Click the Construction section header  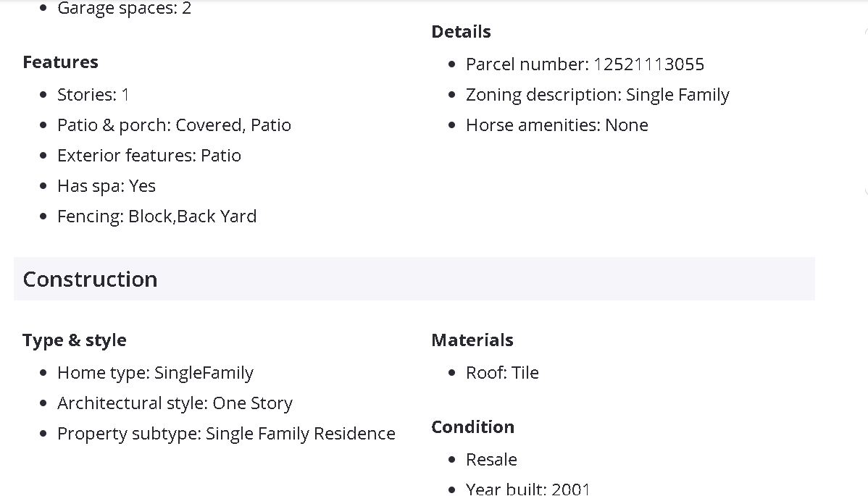click(x=90, y=279)
